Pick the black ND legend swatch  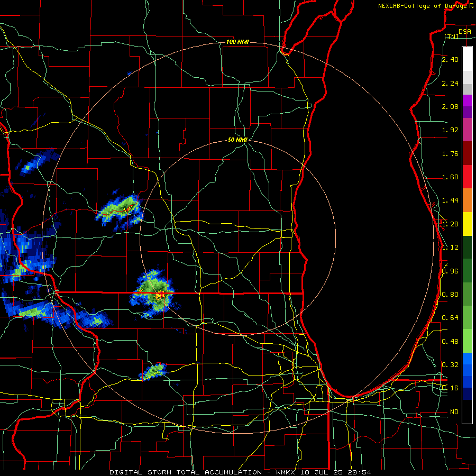(467, 411)
